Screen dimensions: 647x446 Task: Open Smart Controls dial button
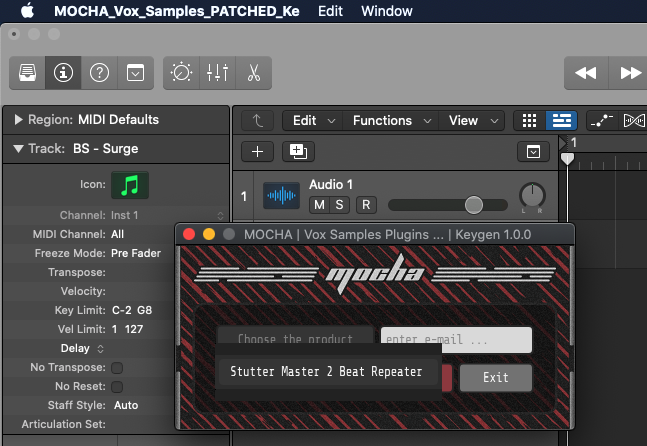coord(181,73)
